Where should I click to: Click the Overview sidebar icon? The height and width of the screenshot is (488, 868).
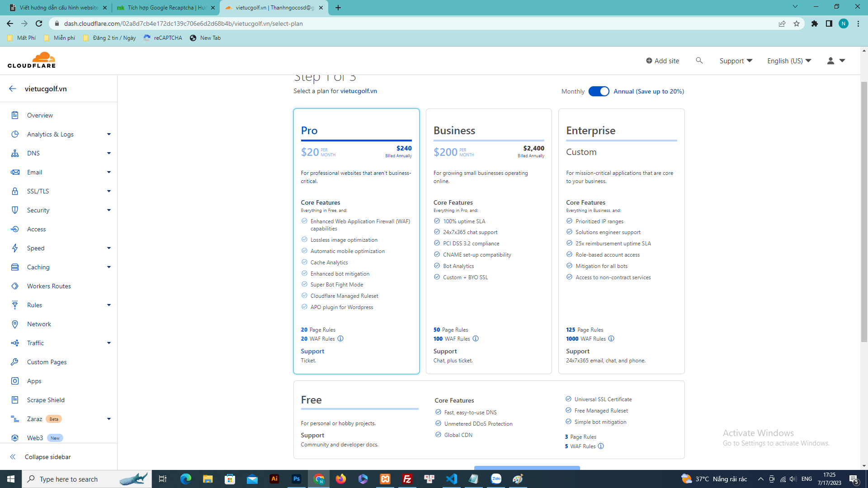pyautogui.click(x=15, y=115)
